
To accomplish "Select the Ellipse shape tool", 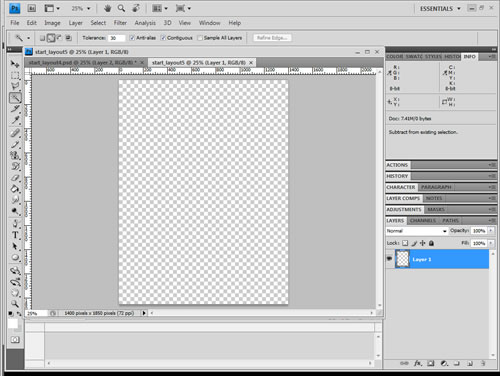I will point(15,257).
